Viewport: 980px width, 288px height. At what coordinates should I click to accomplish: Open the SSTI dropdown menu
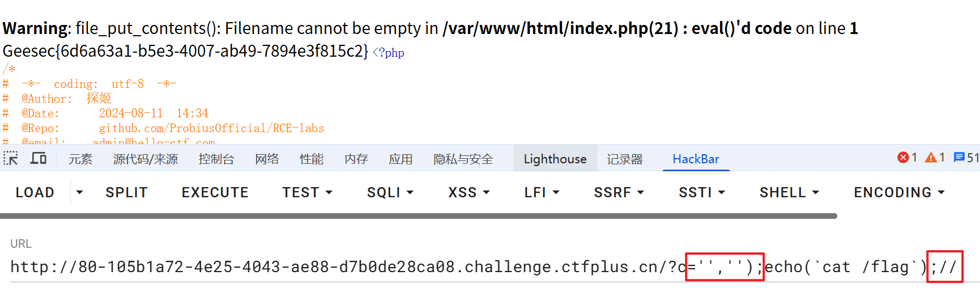(702, 192)
